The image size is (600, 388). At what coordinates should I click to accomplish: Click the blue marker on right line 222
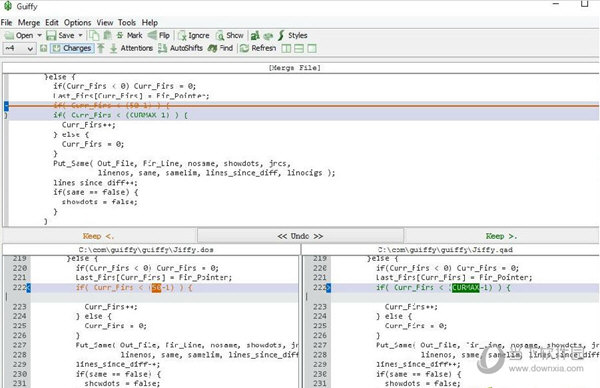[x=328, y=287]
